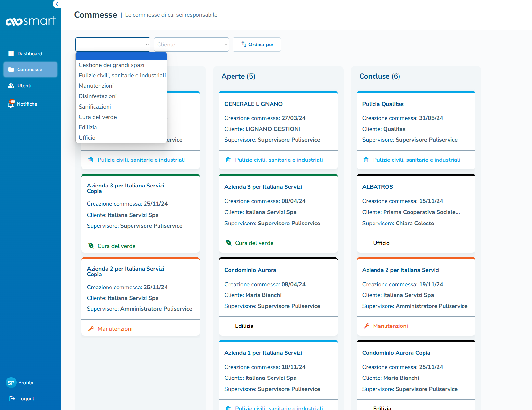532x410 pixels.
Task: Click leaf icon on Aperte Azienda 3 card
Action: [228, 243]
